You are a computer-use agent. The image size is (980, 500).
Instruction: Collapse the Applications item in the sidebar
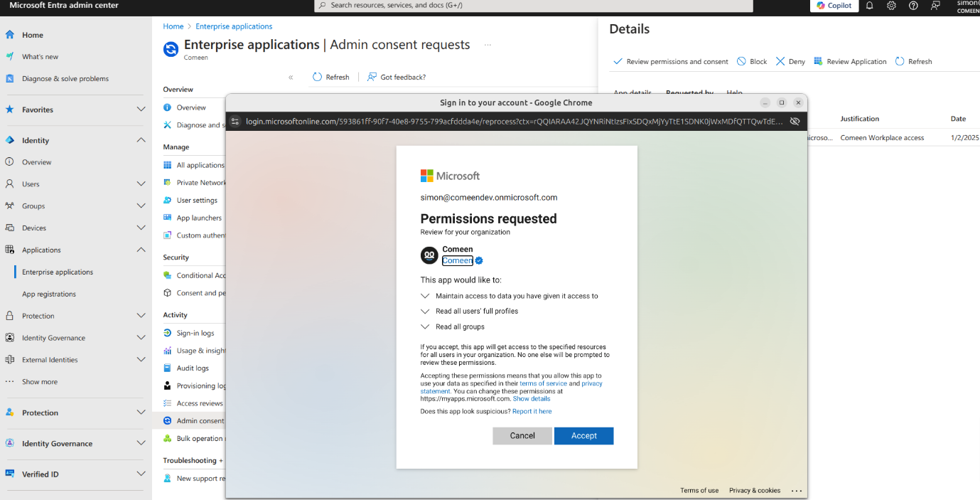point(141,250)
